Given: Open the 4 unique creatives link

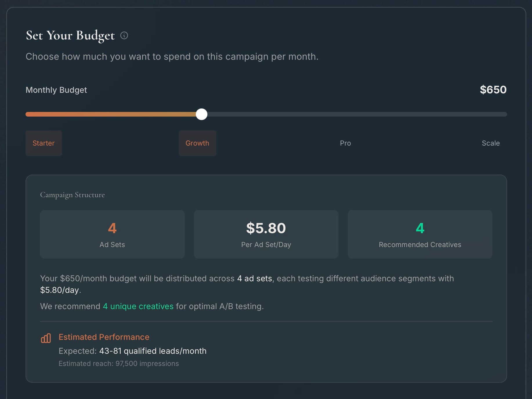Looking at the screenshot, I should (137, 306).
